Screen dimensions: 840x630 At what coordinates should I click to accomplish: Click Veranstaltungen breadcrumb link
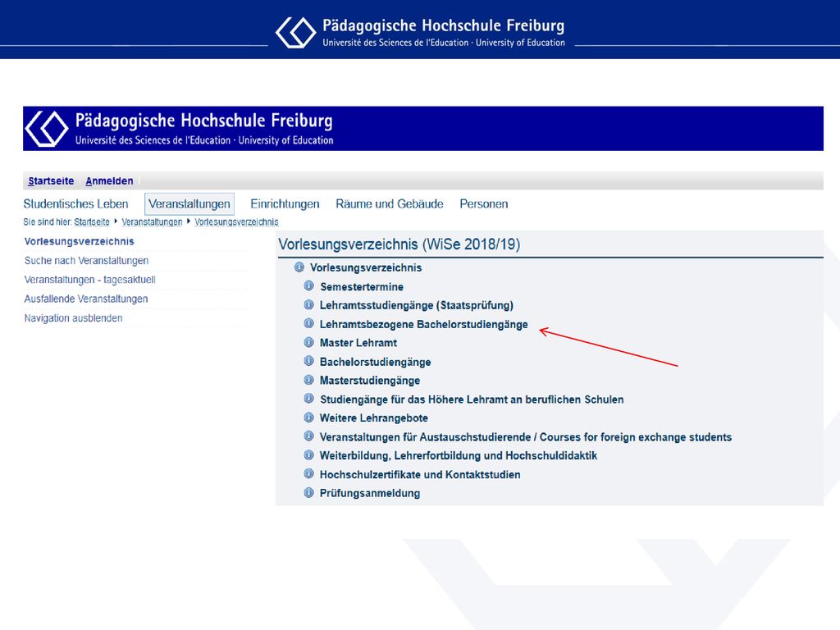pos(152,221)
